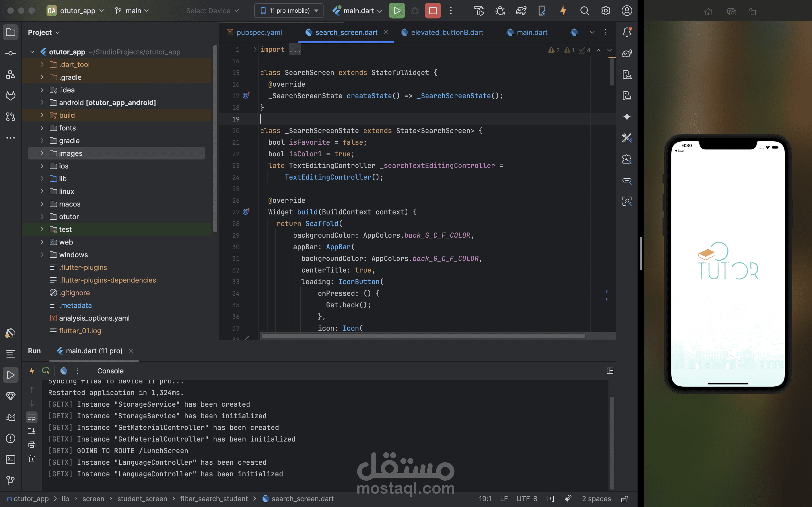Viewport: 812px width, 507px height.
Task: Open the Notifications bell panel
Action: (627, 32)
